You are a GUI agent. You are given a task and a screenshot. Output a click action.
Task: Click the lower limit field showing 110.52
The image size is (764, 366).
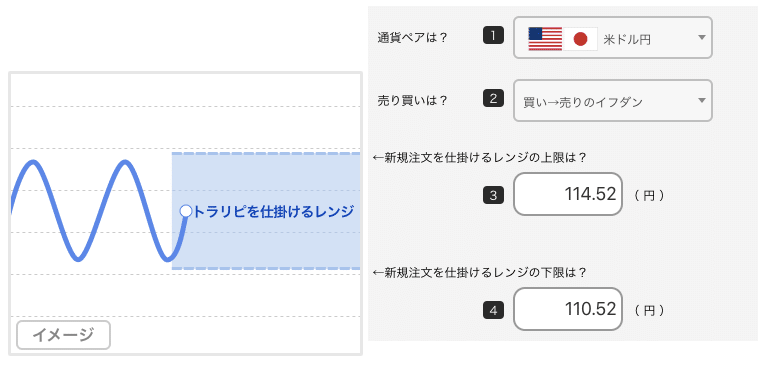(x=568, y=309)
